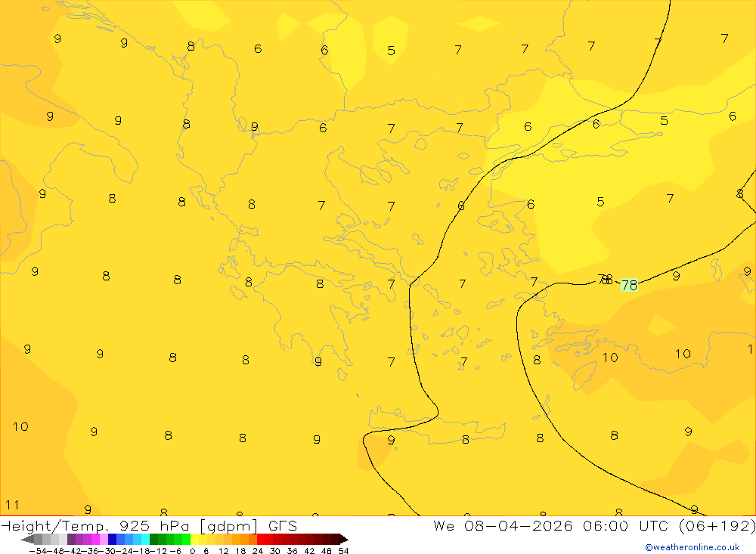Click the 24 legend scale label

[258, 551]
